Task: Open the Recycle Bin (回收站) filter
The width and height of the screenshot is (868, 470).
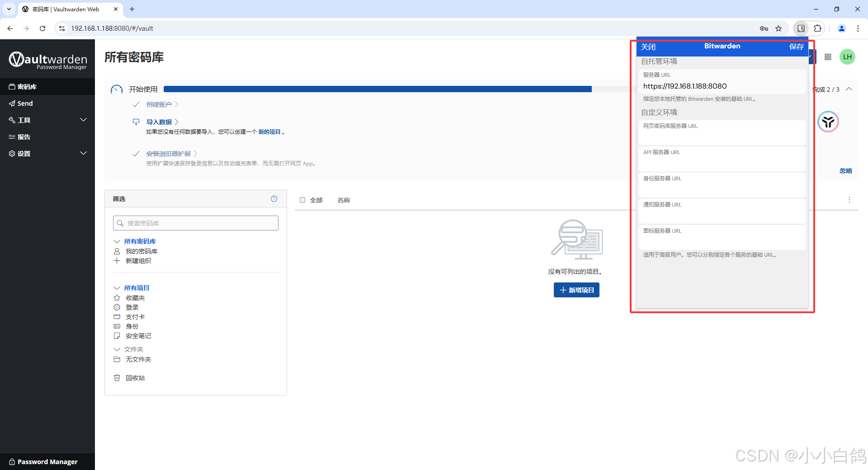Action: click(135, 378)
